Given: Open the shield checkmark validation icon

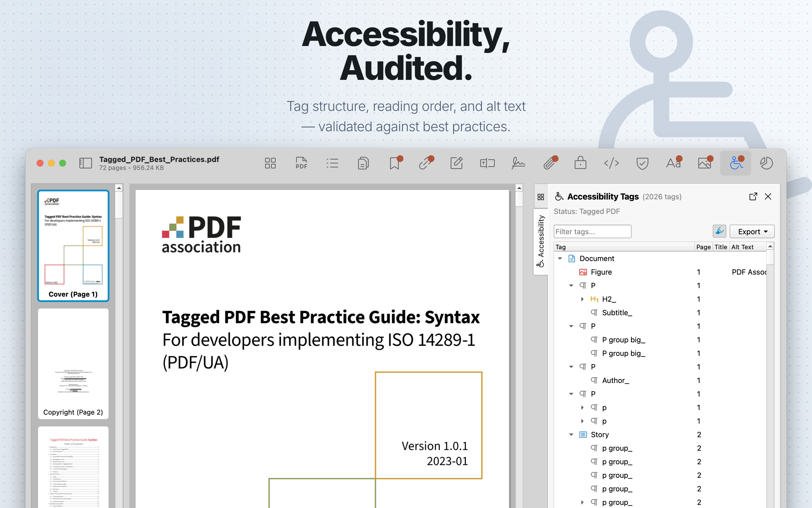Looking at the screenshot, I should coord(642,163).
